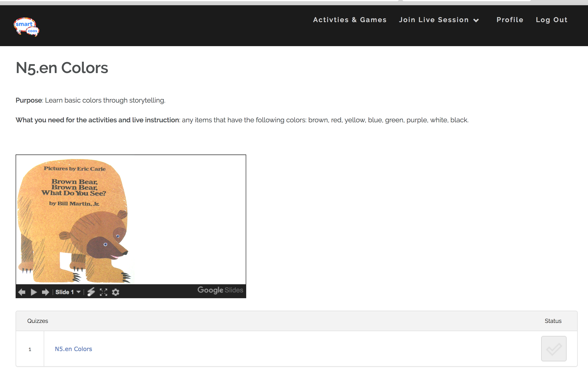Enter fullscreen mode for slides
Image resolution: width=588 pixels, height=371 pixels.
pos(104,292)
